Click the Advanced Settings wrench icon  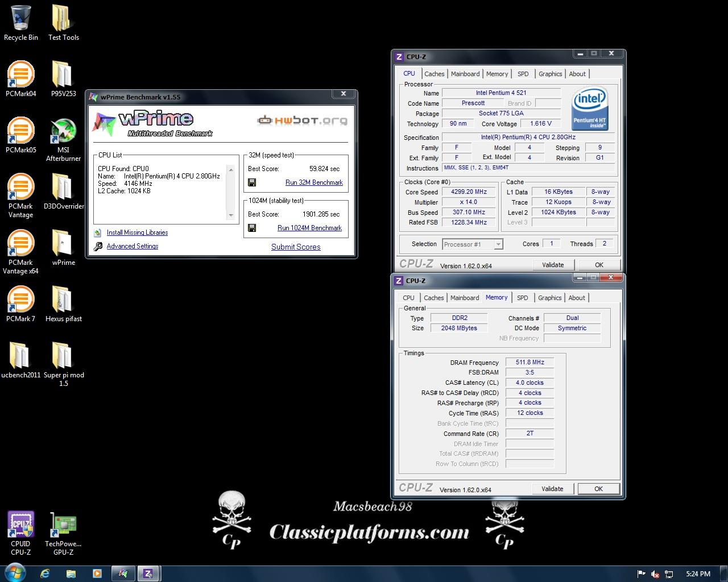pyautogui.click(x=98, y=246)
